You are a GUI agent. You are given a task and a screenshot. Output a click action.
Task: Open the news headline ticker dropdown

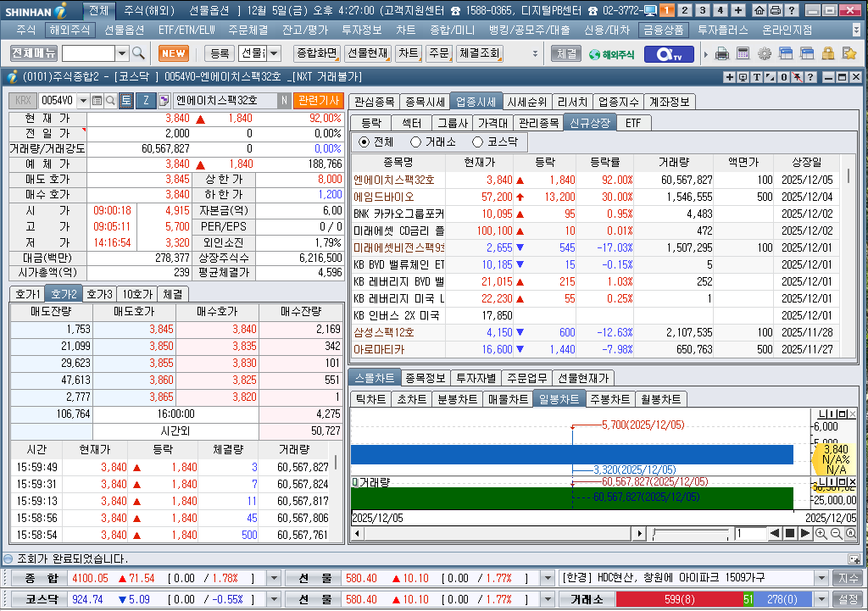point(822,578)
